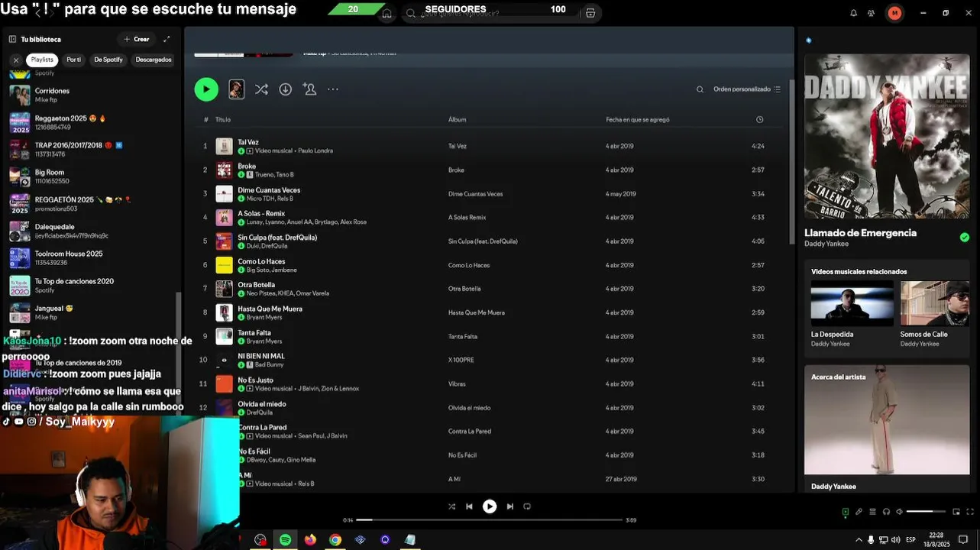This screenshot has height=550, width=980.
Task: Open the Toolroom House 2025 playlist
Action: click(92, 257)
